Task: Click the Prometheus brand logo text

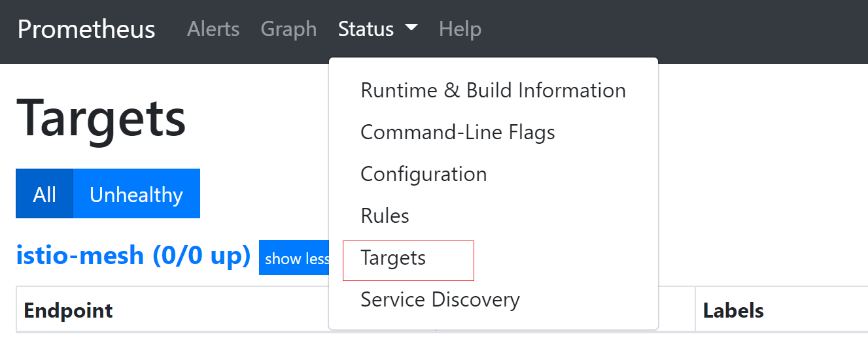Action: coord(86,29)
